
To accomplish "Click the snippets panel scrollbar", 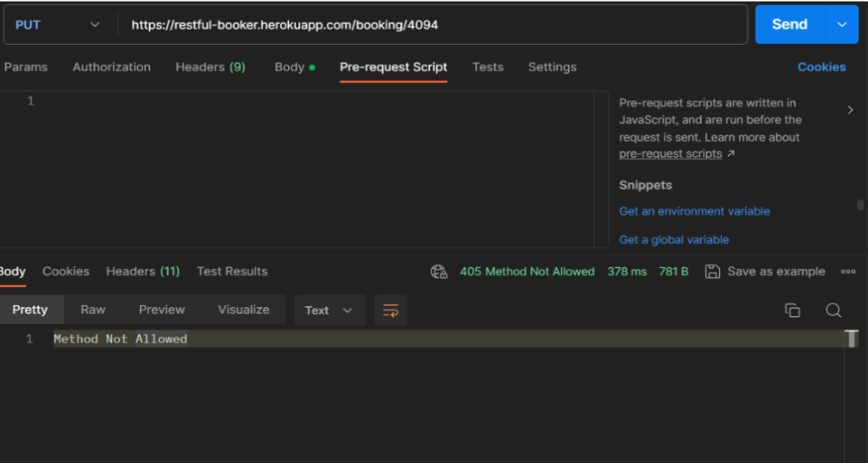I will (x=860, y=205).
